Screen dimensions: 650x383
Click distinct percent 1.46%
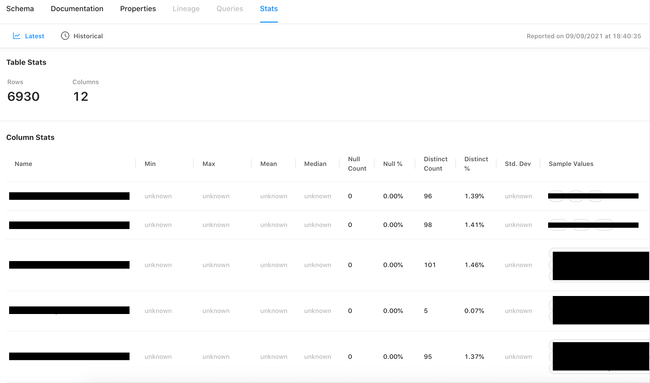click(x=474, y=265)
